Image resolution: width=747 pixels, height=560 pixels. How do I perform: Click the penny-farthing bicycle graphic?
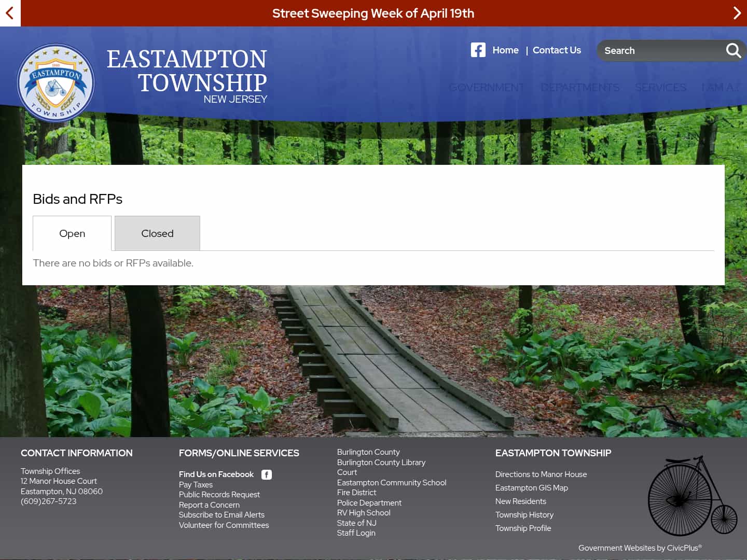tap(692, 495)
